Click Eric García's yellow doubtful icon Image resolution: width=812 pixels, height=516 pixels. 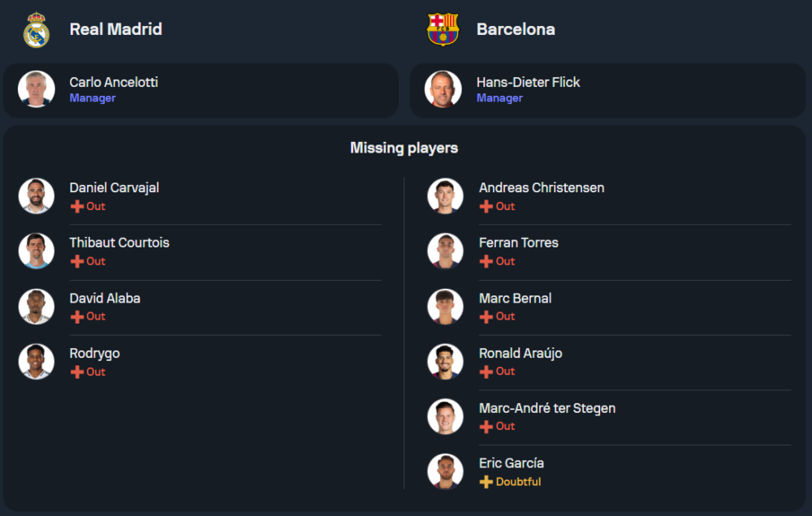(x=486, y=482)
